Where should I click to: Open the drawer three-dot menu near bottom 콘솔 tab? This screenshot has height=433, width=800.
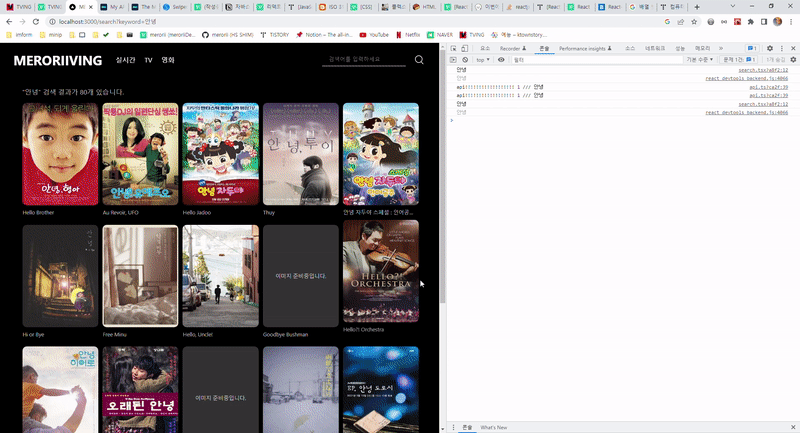pyautogui.click(x=453, y=427)
